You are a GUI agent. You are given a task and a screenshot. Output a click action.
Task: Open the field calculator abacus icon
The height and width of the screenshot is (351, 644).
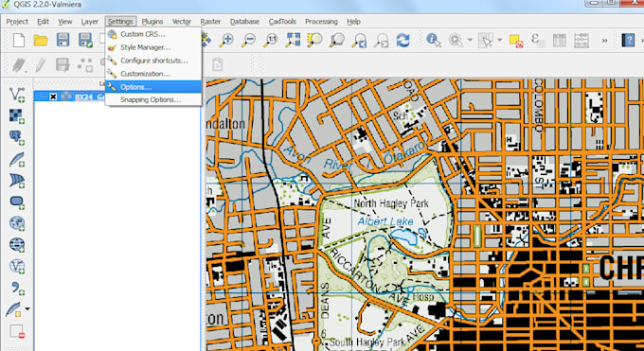coord(581,41)
